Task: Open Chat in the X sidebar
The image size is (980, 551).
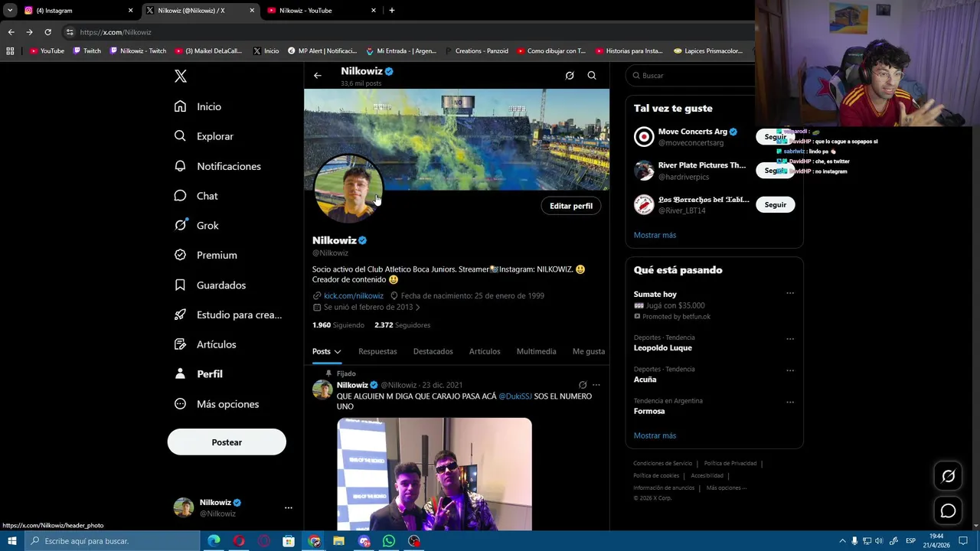Action: pyautogui.click(x=196, y=196)
